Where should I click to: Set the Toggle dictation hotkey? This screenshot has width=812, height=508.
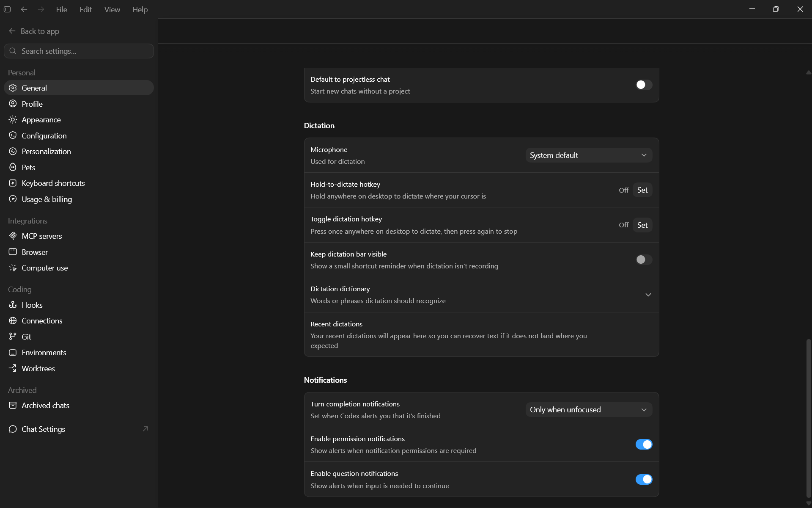642,225
